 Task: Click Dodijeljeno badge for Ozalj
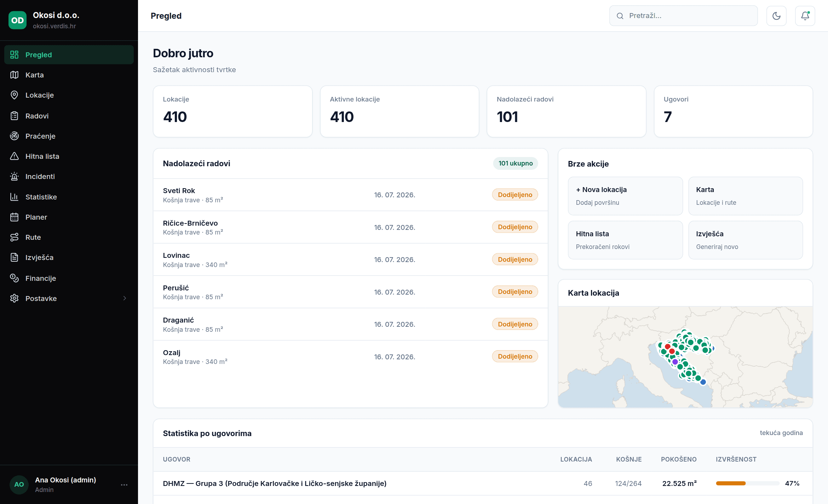pyautogui.click(x=515, y=357)
